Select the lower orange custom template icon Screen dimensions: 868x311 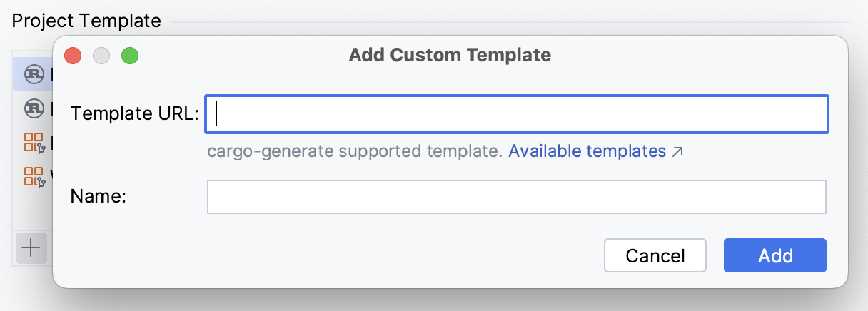[x=34, y=175]
